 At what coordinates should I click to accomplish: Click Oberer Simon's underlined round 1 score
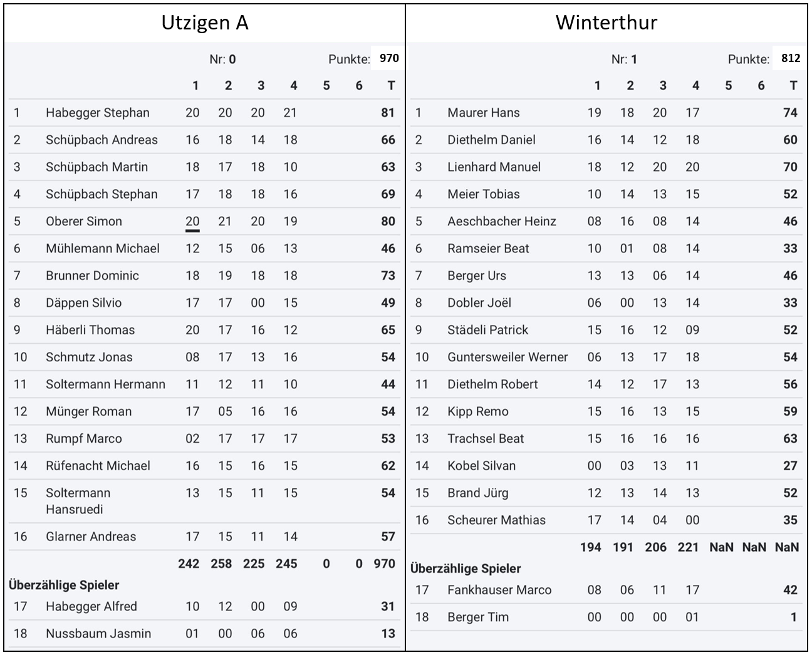click(x=192, y=222)
